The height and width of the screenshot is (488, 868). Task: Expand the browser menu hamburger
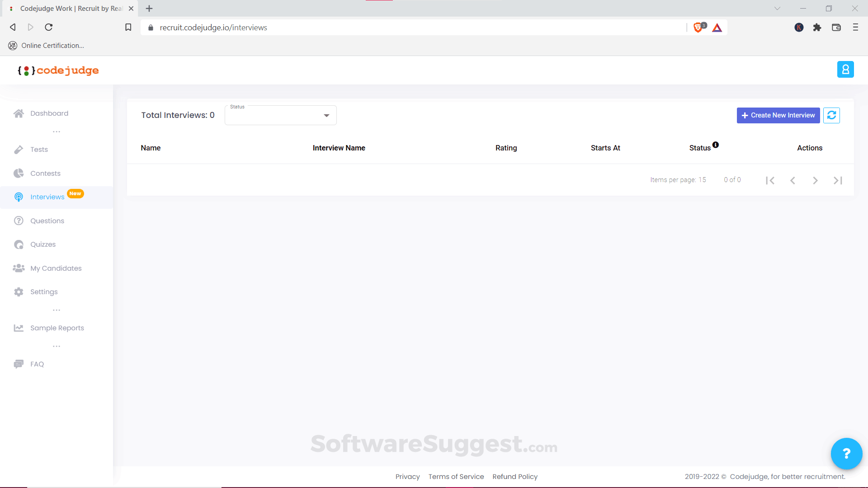[855, 27]
